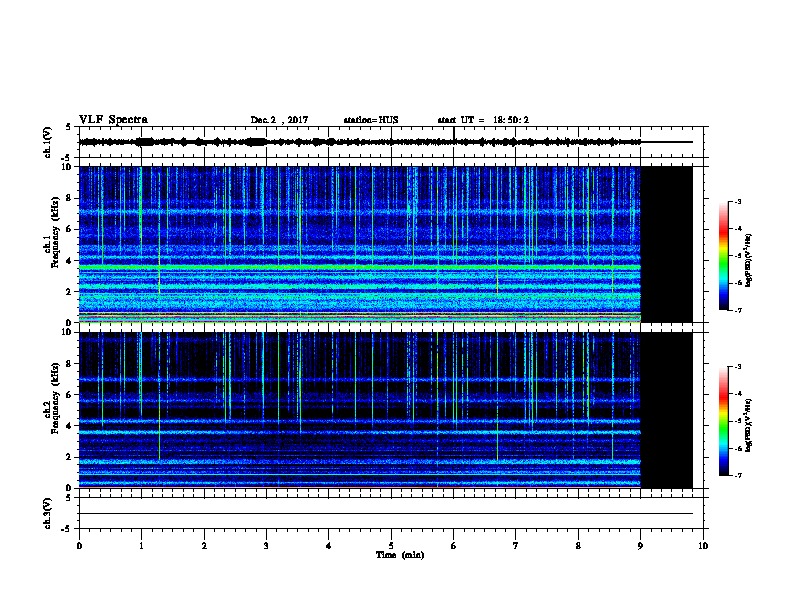The height and width of the screenshot is (612, 792).
Task: Click the date 'Dec. 2, 2017' header
Action: coord(279,120)
